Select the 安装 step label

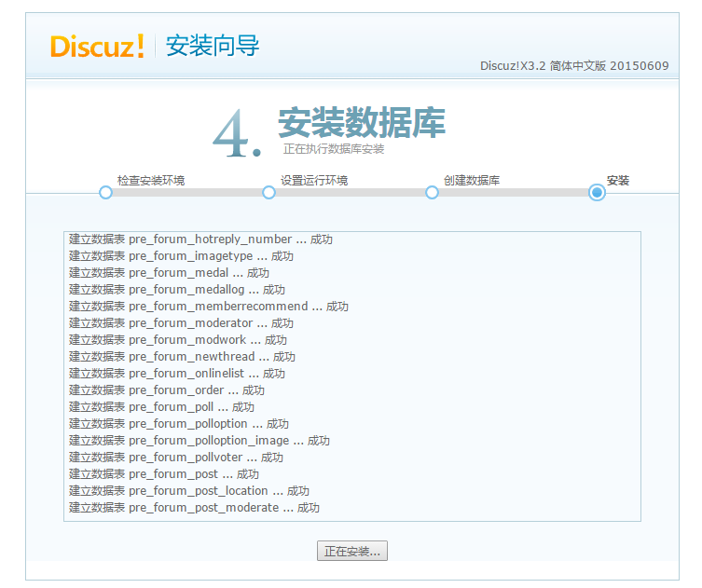pos(618,180)
